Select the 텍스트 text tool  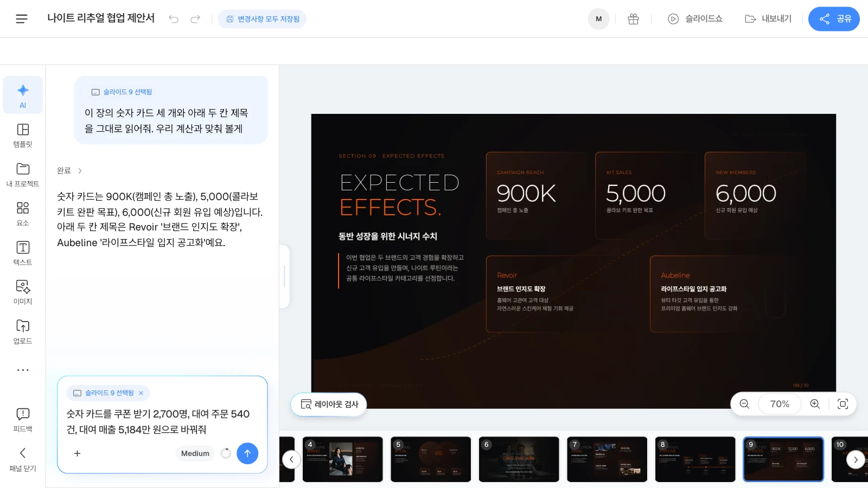point(23,253)
